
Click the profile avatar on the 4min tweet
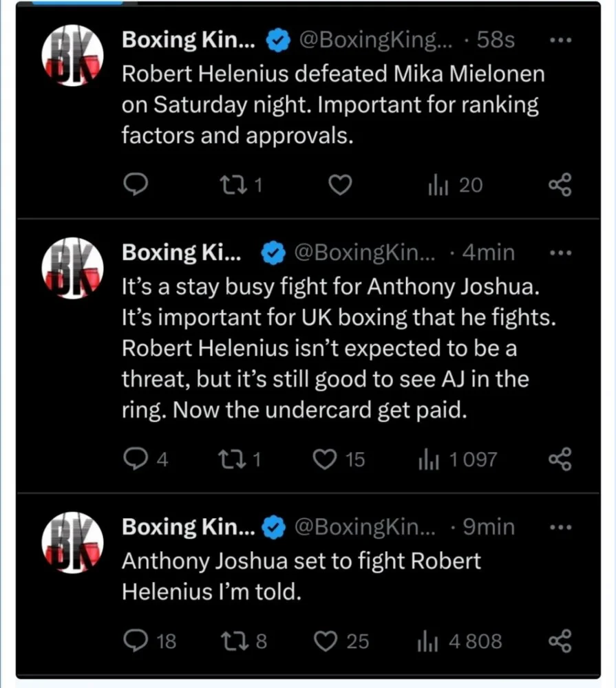(x=73, y=268)
